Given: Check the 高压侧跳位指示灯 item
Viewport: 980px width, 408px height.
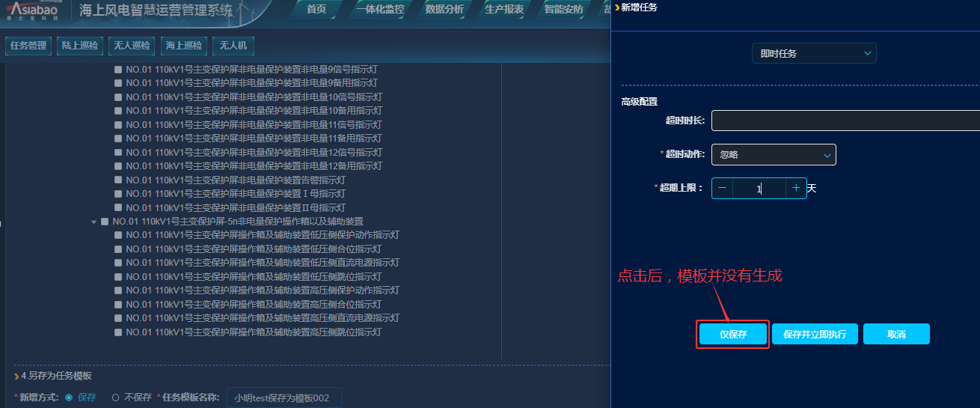Looking at the screenshot, I should pyautogui.click(x=118, y=332).
